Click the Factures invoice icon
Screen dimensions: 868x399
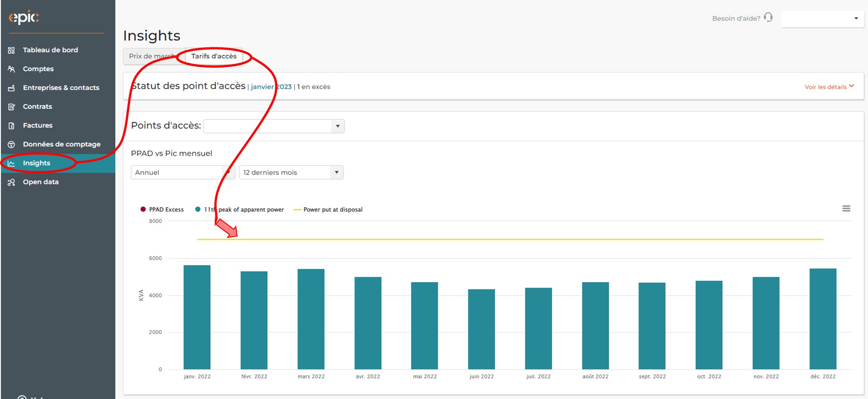[11, 125]
